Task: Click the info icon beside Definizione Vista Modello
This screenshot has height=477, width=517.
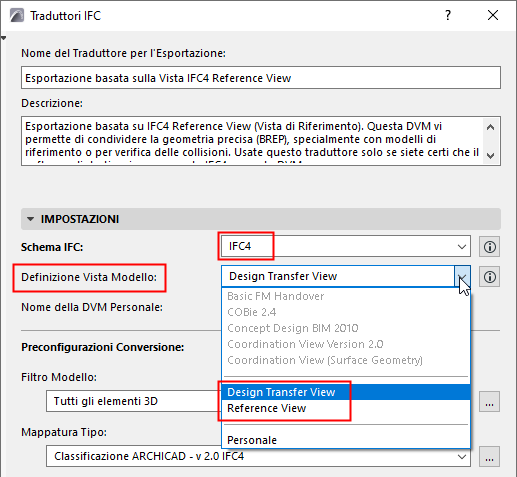Action: 489,277
